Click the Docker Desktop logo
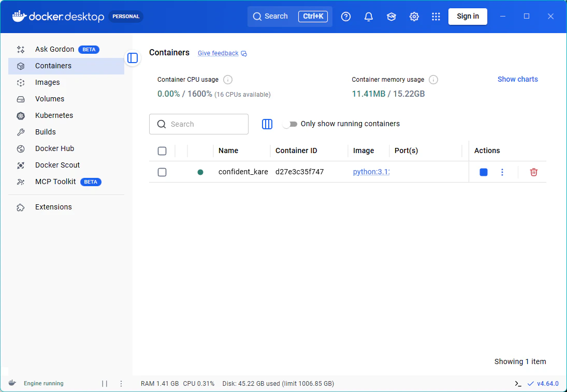Viewport: 567px width, 392px height. (x=58, y=16)
